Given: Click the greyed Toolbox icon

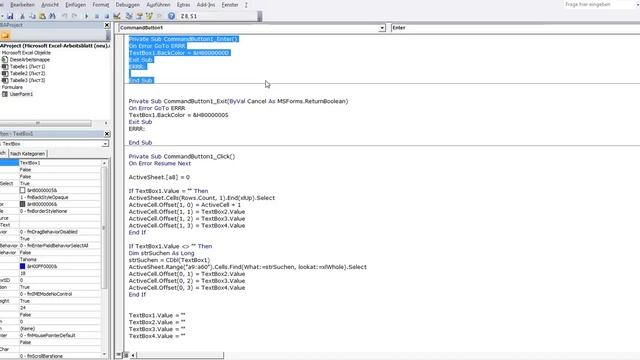Looking at the screenshot, I should point(160,16).
